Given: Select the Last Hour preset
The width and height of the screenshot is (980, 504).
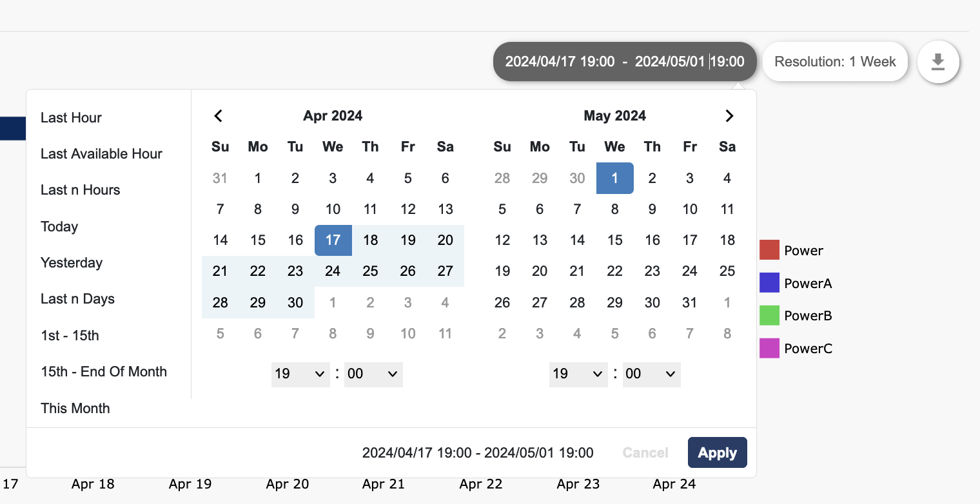Looking at the screenshot, I should coord(71,118).
